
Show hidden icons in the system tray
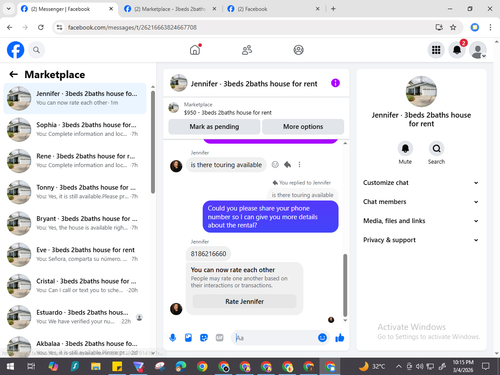(399, 367)
